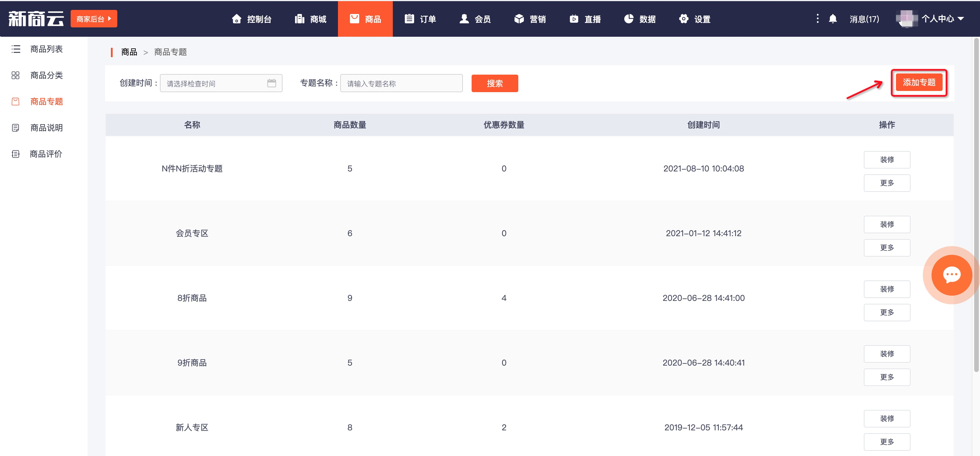Go to 设置 menu label
Screen dimensions: 980x456
pyautogui.click(x=702, y=19)
